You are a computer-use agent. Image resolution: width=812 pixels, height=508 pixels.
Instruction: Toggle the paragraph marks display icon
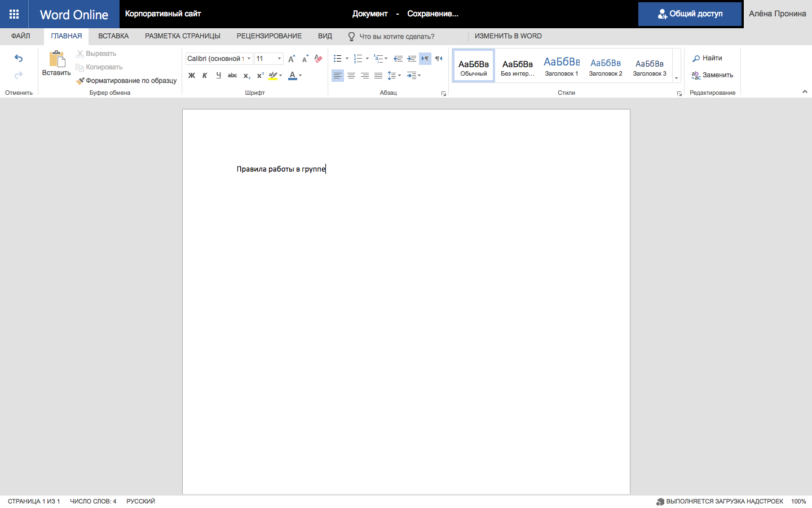(425, 58)
